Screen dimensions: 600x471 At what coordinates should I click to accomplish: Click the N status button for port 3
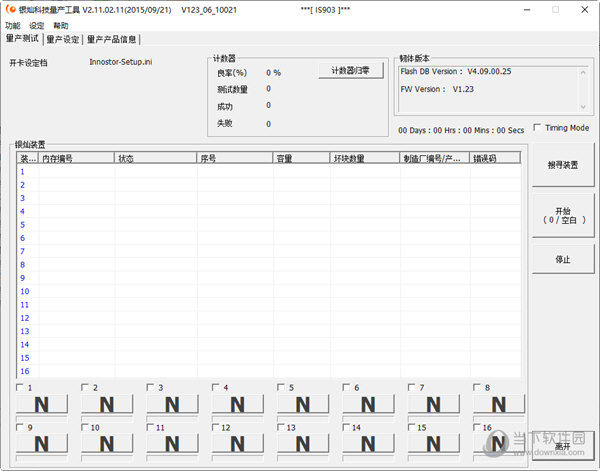coord(172,404)
